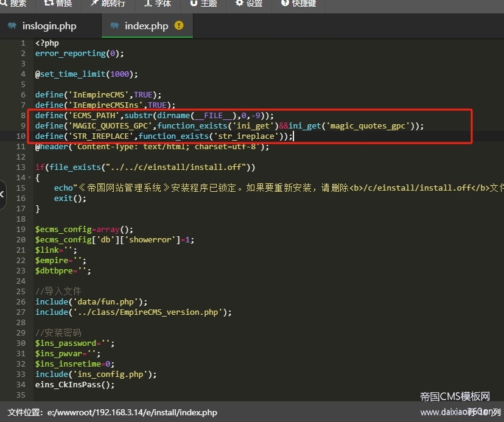Screen dimensions: 504x422
Task: Expand the left side panel arrow
Action: pos(2,194)
